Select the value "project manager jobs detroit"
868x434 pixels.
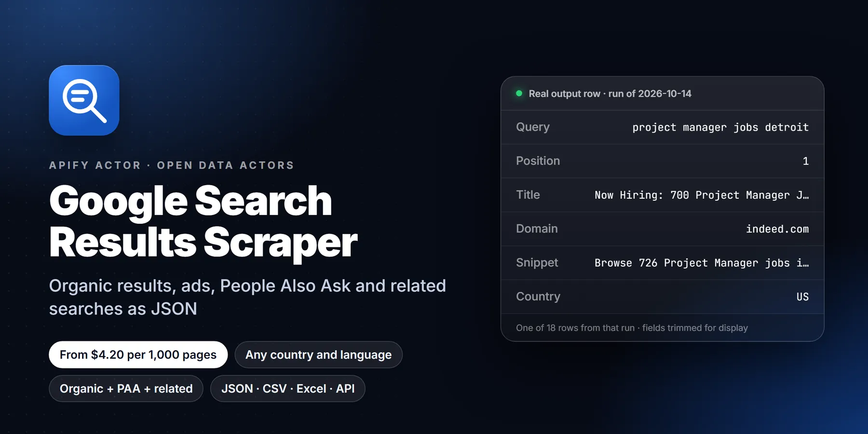(720, 127)
